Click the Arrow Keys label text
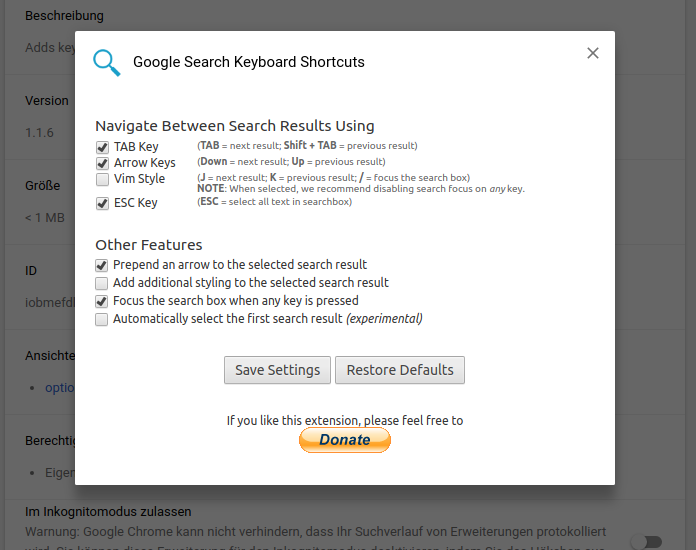Image resolution: width=696 pixels, height=550 pixels. tap(144, 163)
